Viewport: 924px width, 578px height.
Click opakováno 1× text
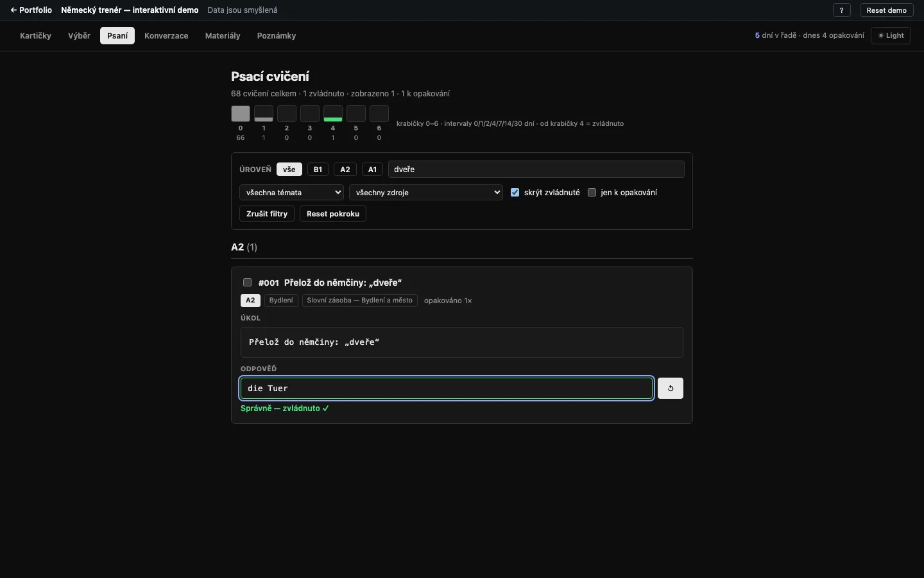coord(448,301)
